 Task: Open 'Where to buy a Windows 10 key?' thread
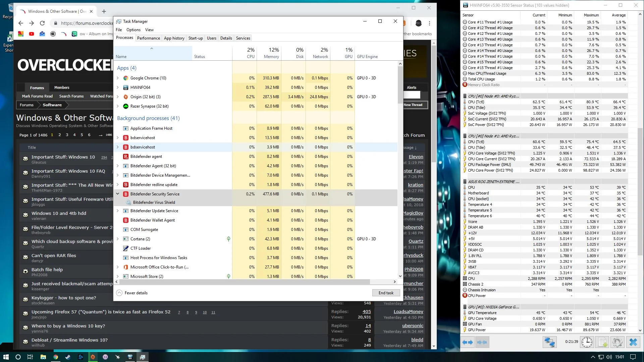68,326
